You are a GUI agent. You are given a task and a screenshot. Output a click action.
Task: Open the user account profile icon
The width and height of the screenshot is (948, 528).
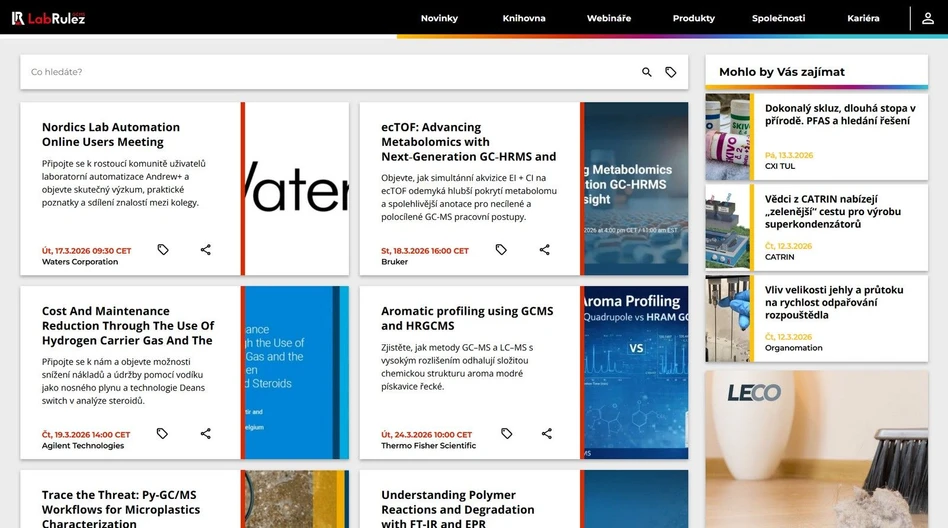[x=927, y=18]
